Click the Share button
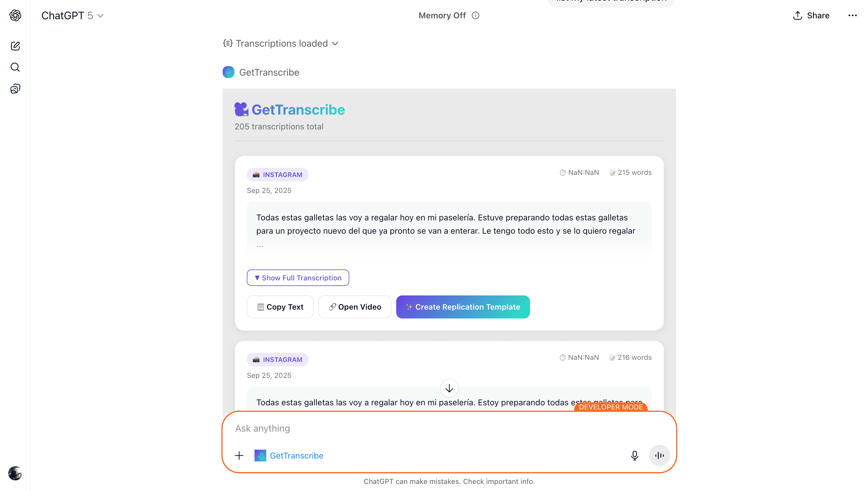868x491 pixels. coord(811,16)
